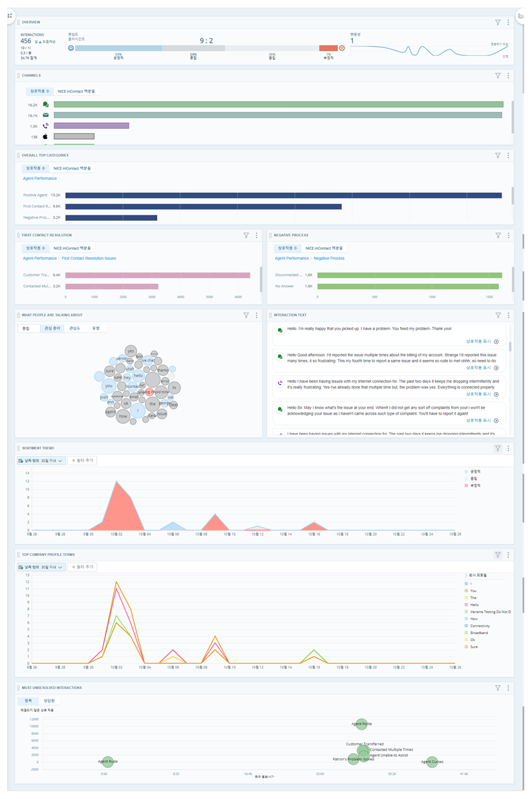Select 종합 tab in What People Are Talking About
This screenshot has height=799, width=532.
tap(27, 328)
